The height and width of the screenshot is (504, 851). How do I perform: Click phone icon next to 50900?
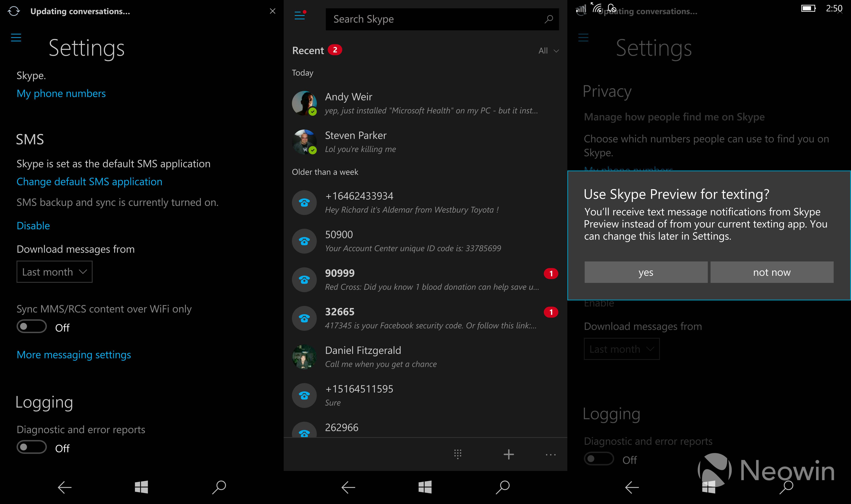[x=304, y=241]
